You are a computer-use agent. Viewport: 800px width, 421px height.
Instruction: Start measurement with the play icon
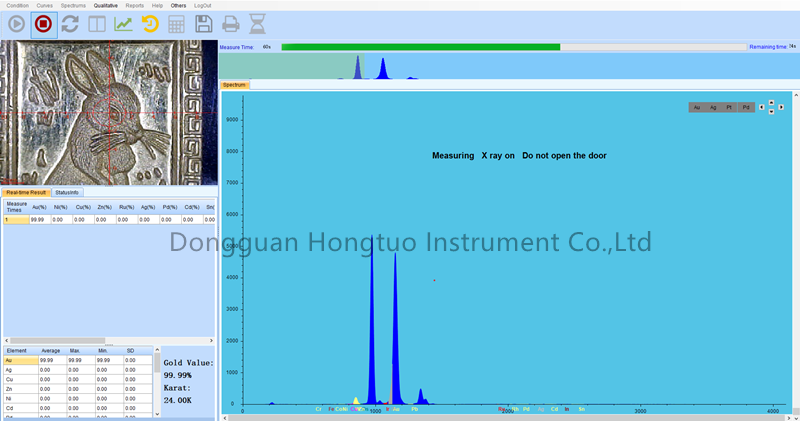[16, 24]
